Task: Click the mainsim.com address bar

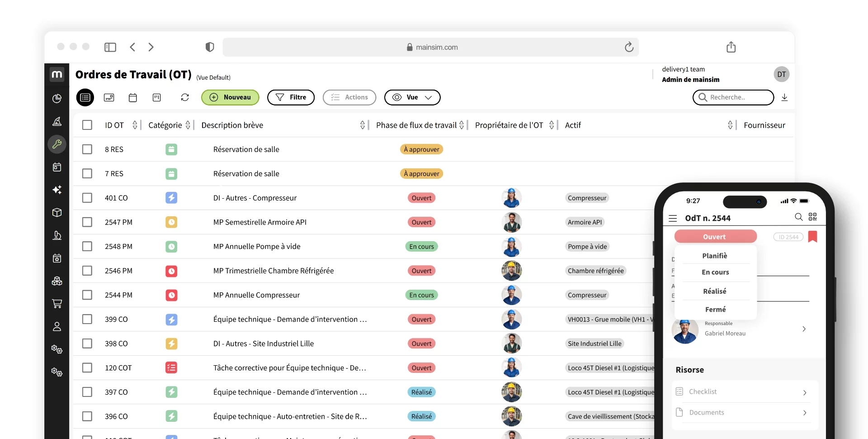Action: point(431,47)
